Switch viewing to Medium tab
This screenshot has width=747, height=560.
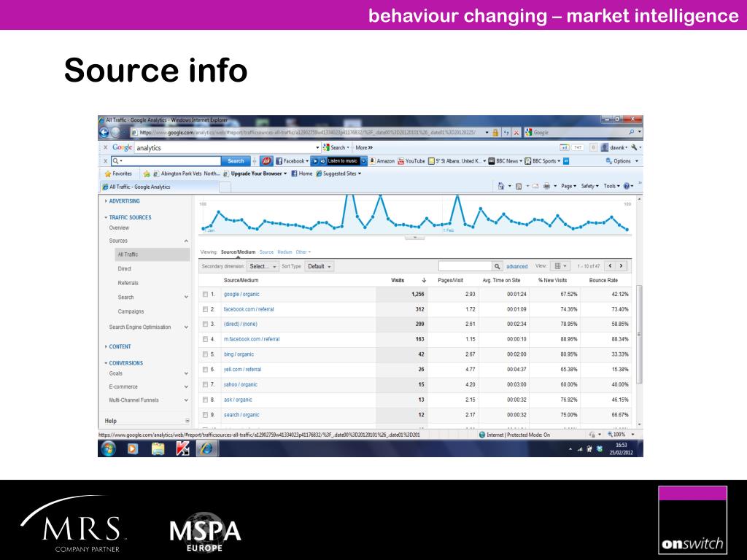(x=285, y=252)
